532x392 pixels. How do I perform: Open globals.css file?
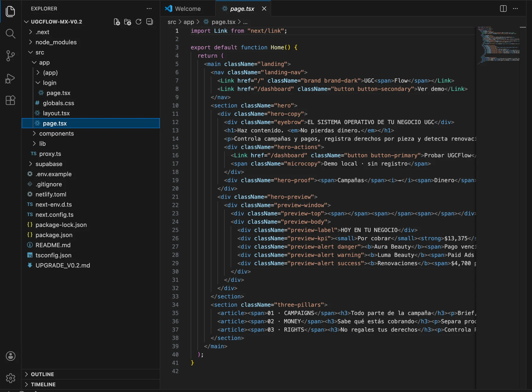coord(91,103)
